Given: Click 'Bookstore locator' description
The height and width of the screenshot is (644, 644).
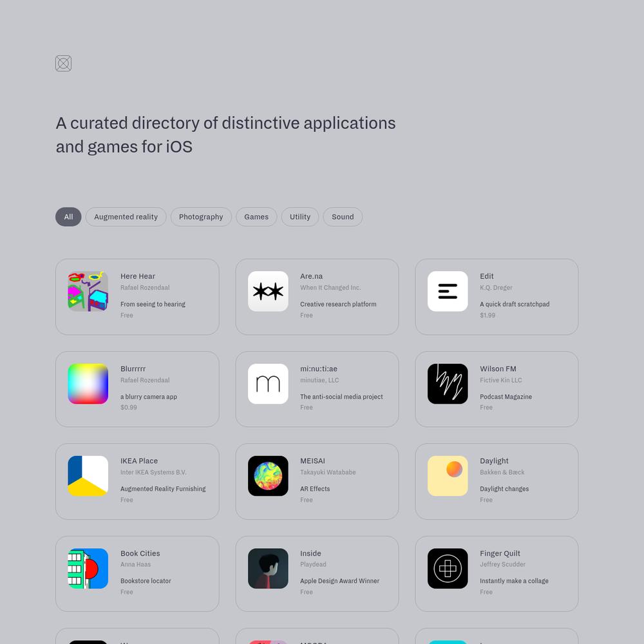Looking at the screenshot, I should coord(146,581).
